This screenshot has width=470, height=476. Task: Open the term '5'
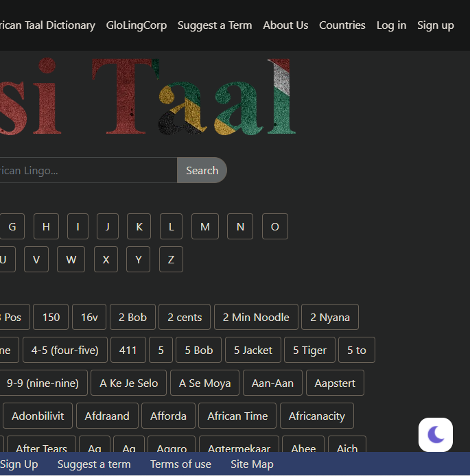(161, 350)
